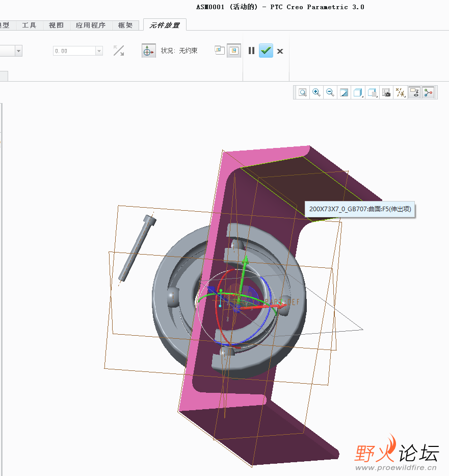Viewport: 449px width, 476px height.
Task: Click inside the 0.00 offset field
Action: (x=74, y=51)
